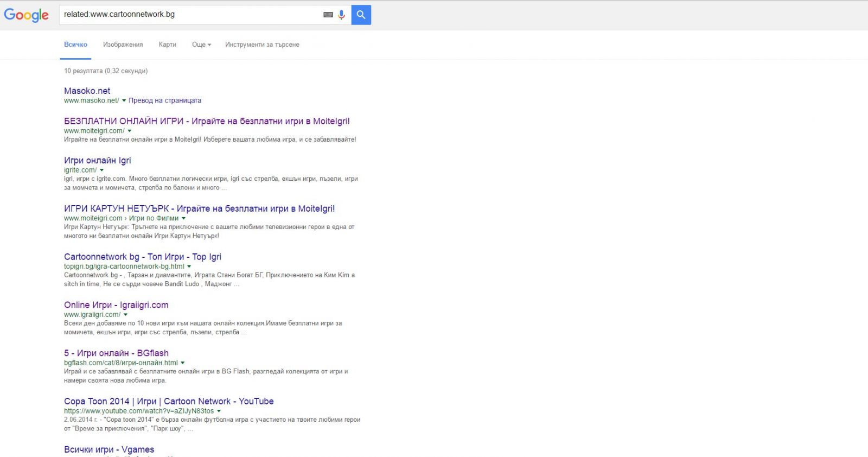Open Cartoonnetwork bg - Топ Игри result
Viewport: 868px width, 457px height.
point(143,257)
